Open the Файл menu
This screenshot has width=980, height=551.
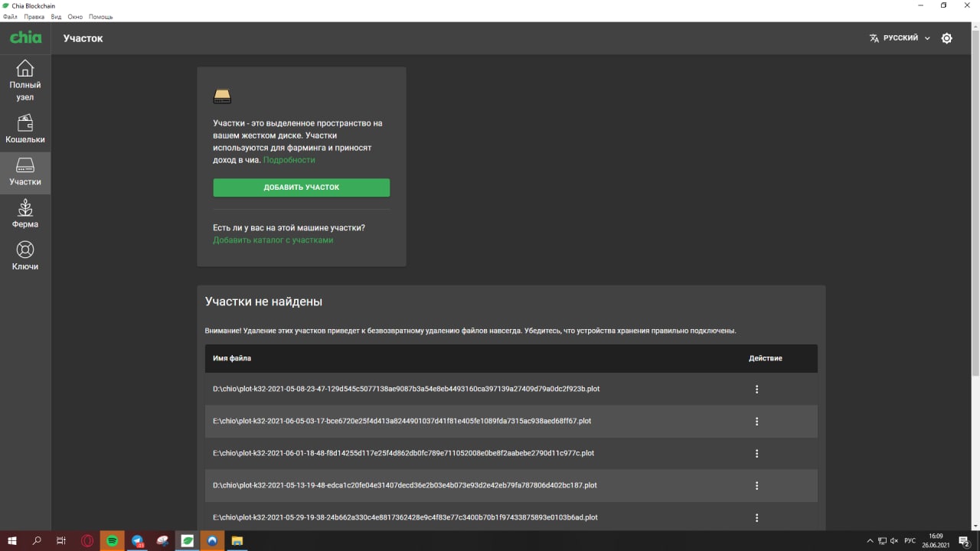(x=10, y=17)
